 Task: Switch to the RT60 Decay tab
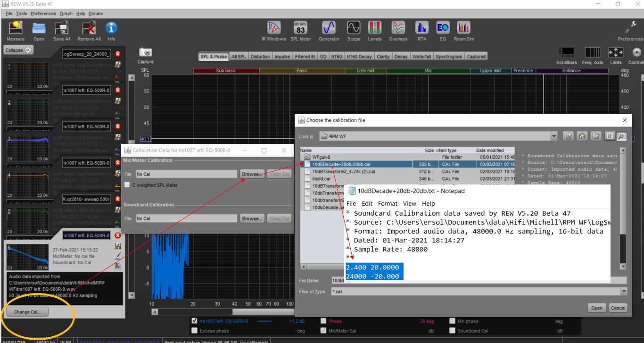[x=359, y=57]
